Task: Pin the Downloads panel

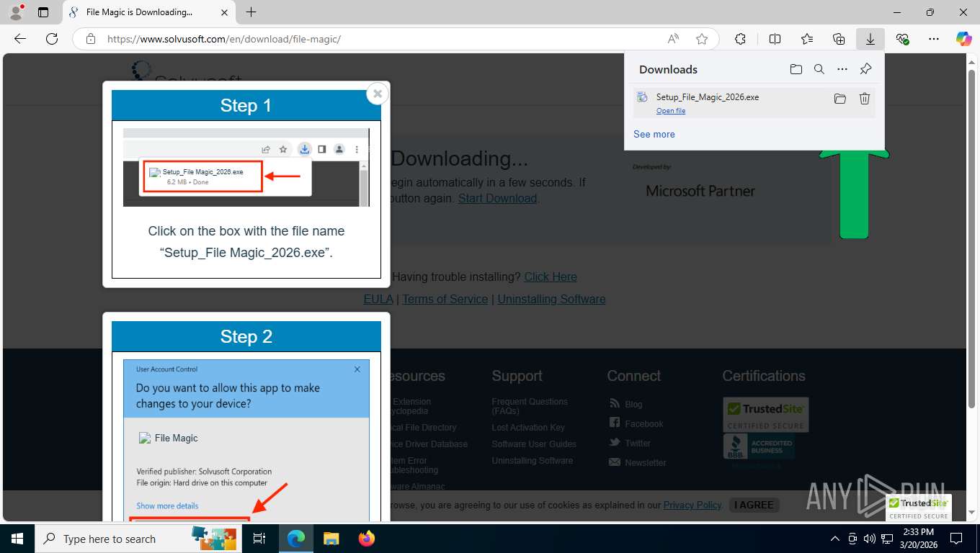Action: 865,69
